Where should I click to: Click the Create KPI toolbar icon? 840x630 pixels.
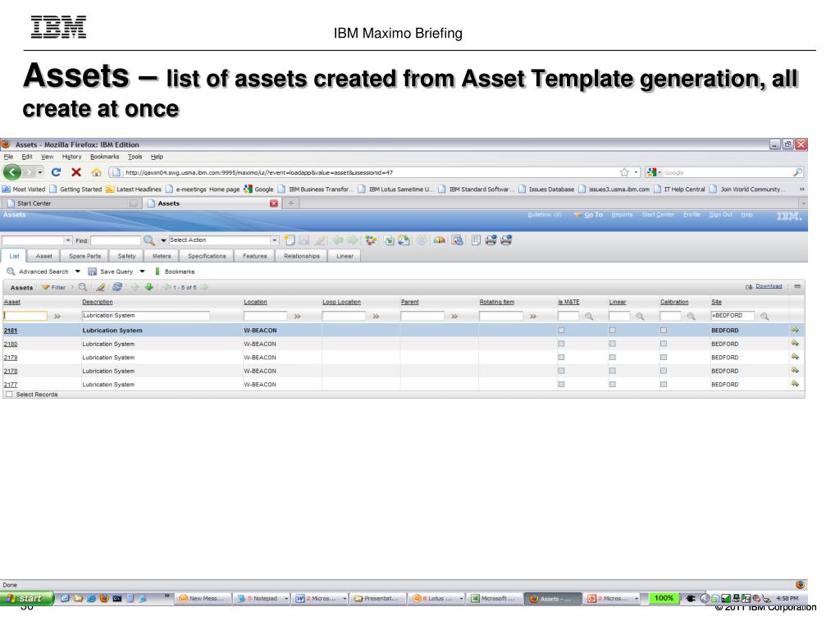pyautogui.click(x=457, y=240)
